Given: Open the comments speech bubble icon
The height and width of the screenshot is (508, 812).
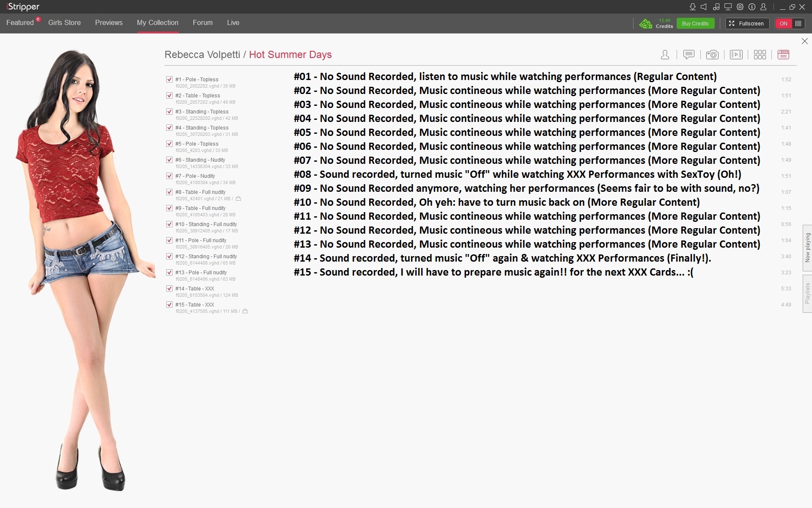Looking at the screenshot, I should click(x=689, y=55).
